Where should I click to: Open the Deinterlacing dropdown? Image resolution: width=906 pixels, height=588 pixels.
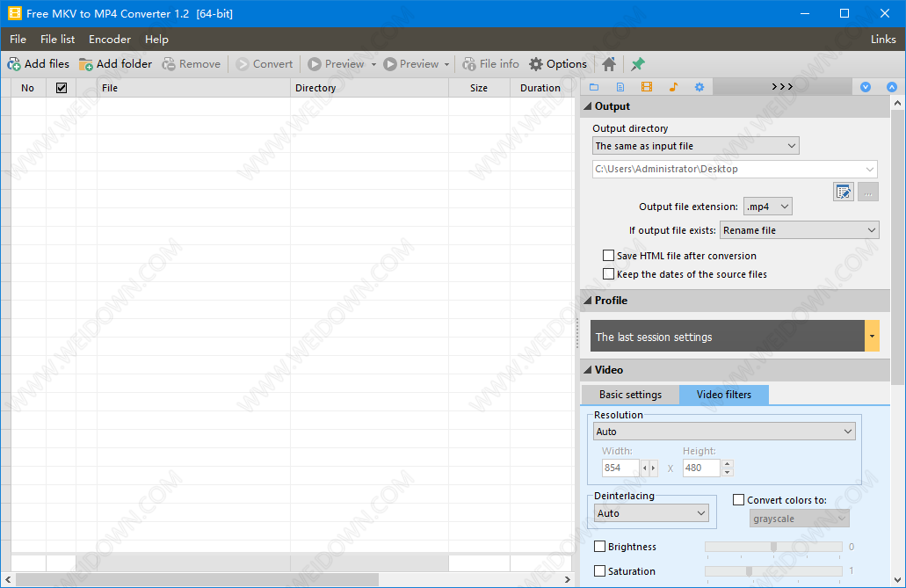651,512
